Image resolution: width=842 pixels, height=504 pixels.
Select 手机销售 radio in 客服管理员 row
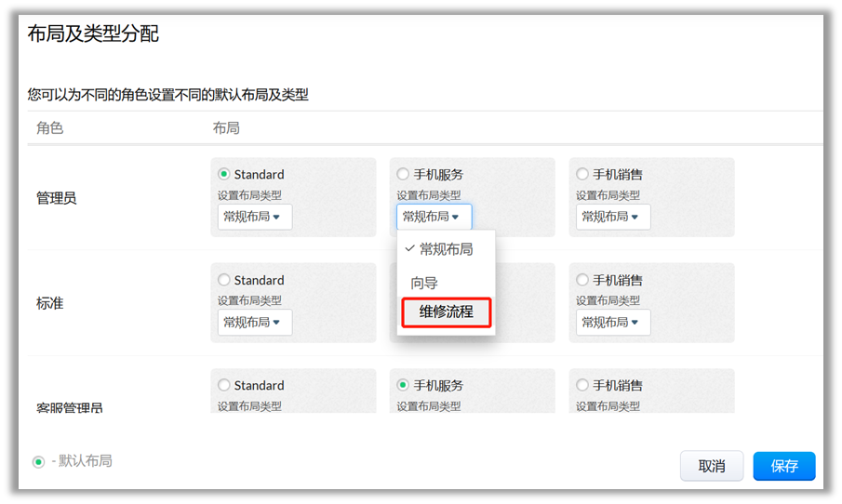point(582,385)
